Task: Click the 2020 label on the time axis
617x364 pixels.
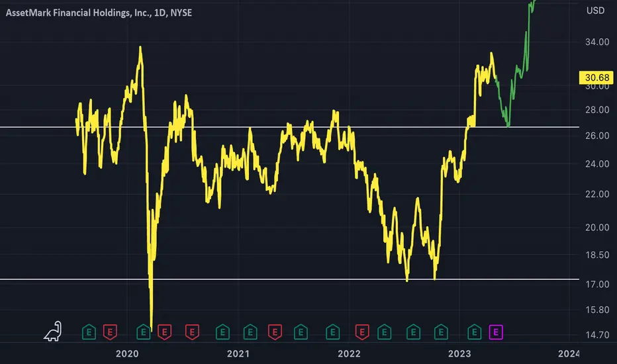Action: 127,354
